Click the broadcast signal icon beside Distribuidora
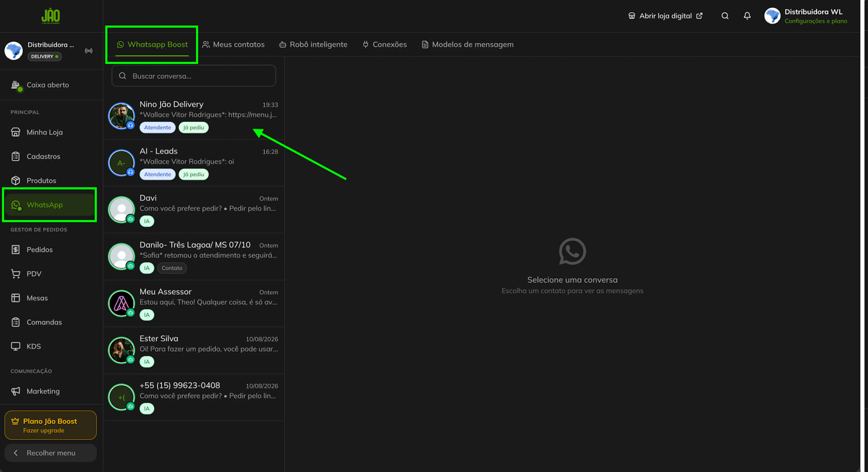This screenshot has width=868, height=472. click(x=89, y=51)
